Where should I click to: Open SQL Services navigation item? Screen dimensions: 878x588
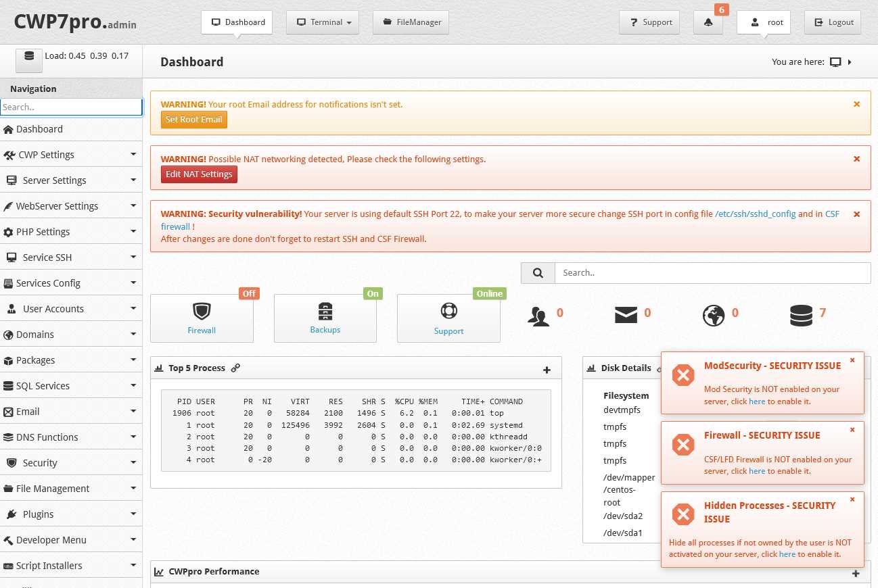71,386
